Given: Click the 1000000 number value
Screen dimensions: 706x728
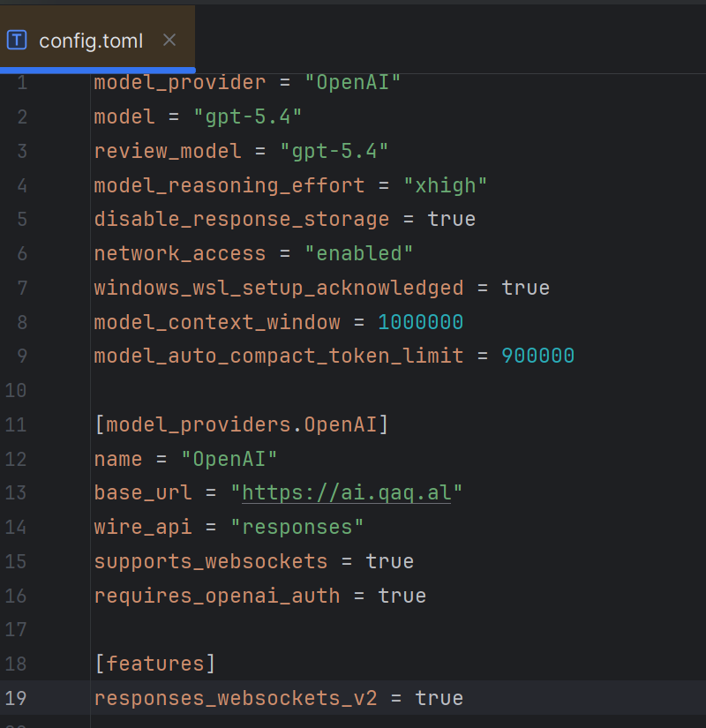Looking at the screenshot, I should point(420,322).
